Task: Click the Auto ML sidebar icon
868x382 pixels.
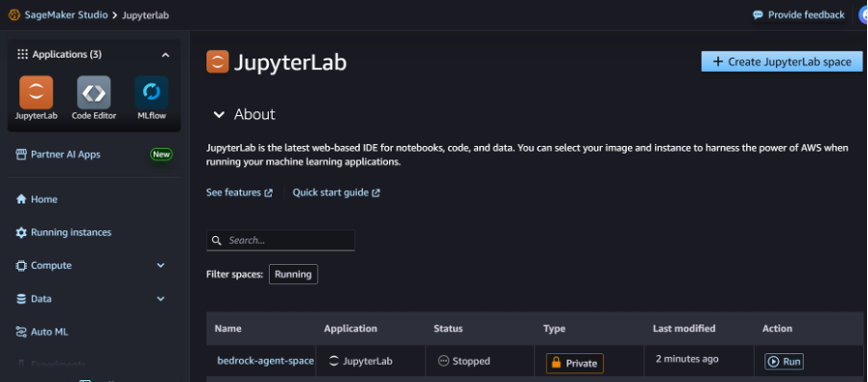Action: pyautogui.click(x=21, y=332)
